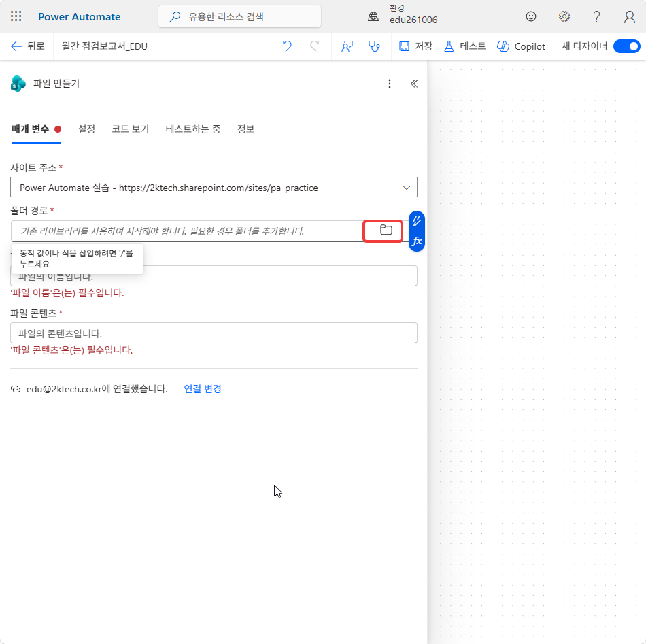Click the Power Automate home title

(79, 17)
